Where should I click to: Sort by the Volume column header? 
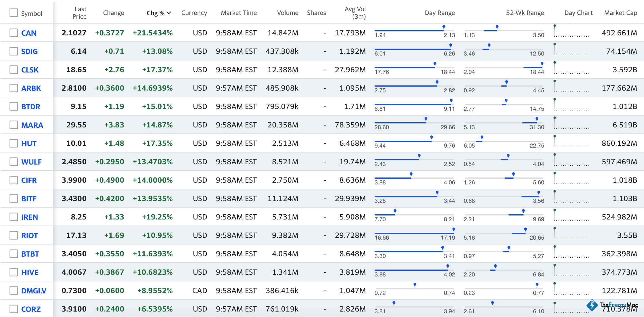287,13
